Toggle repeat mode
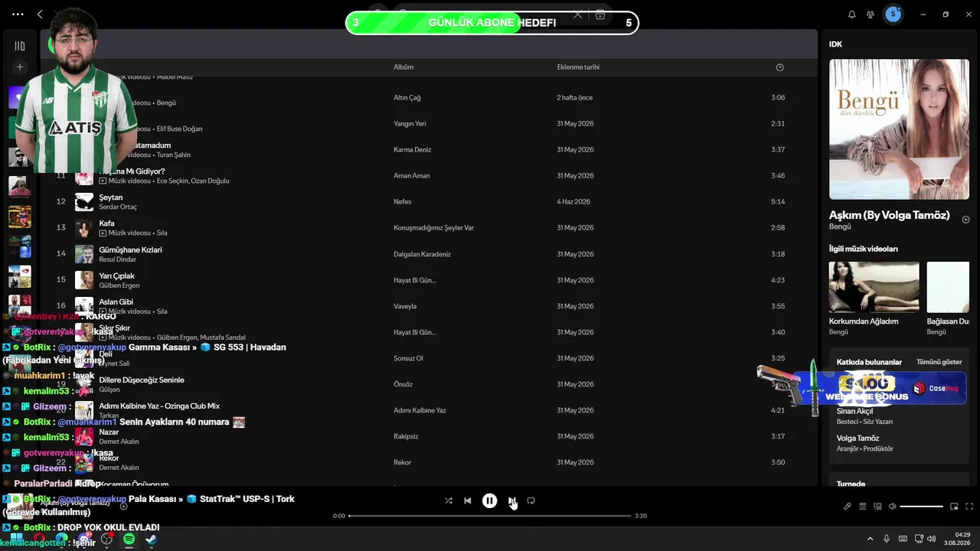 [531, 500]
